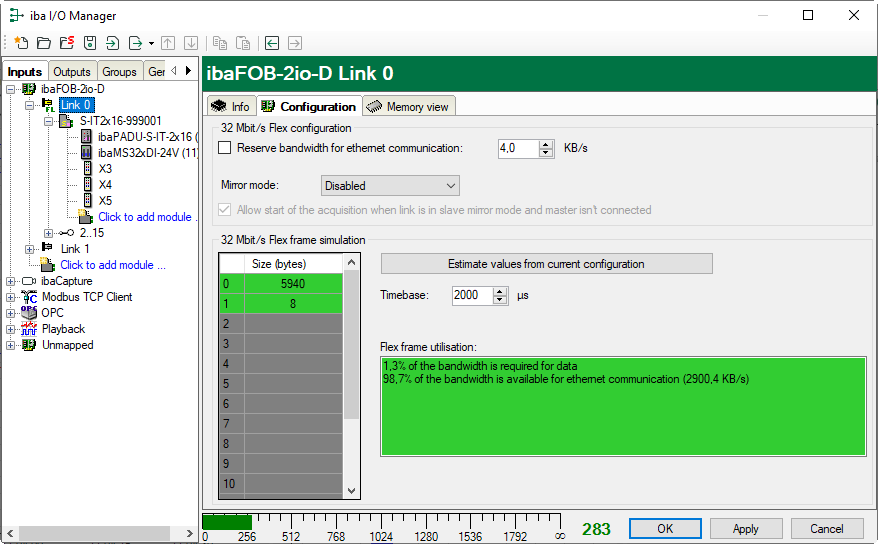Enable reserve bandwidth for ethernet communication
The height and width of the screenshot is (544, 878).
coord(225,148)
